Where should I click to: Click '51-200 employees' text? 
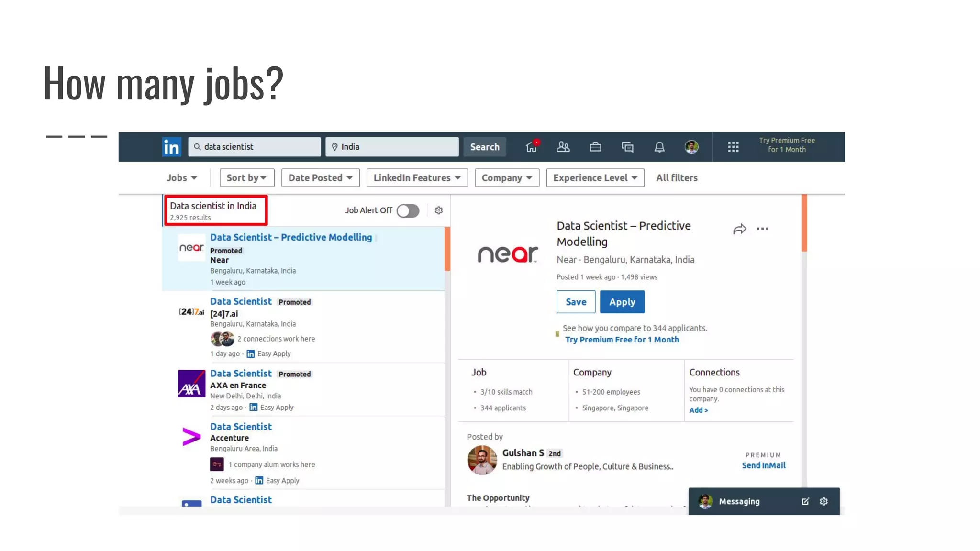[611, 392]
